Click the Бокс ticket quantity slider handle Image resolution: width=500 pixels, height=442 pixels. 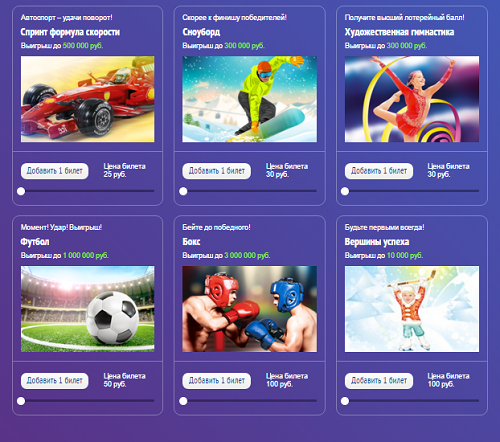tap(183, 401)
